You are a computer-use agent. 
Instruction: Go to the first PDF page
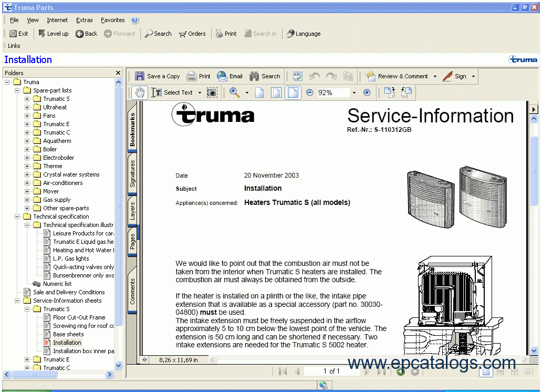[283, 371]
